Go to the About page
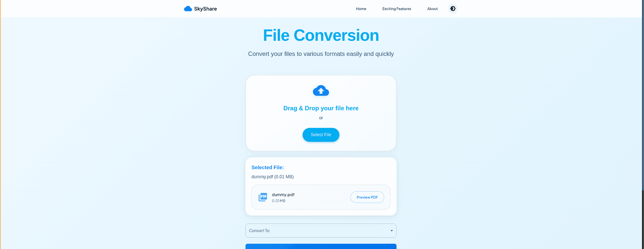This screenshot has width=644, height=249. coord(432,9)
